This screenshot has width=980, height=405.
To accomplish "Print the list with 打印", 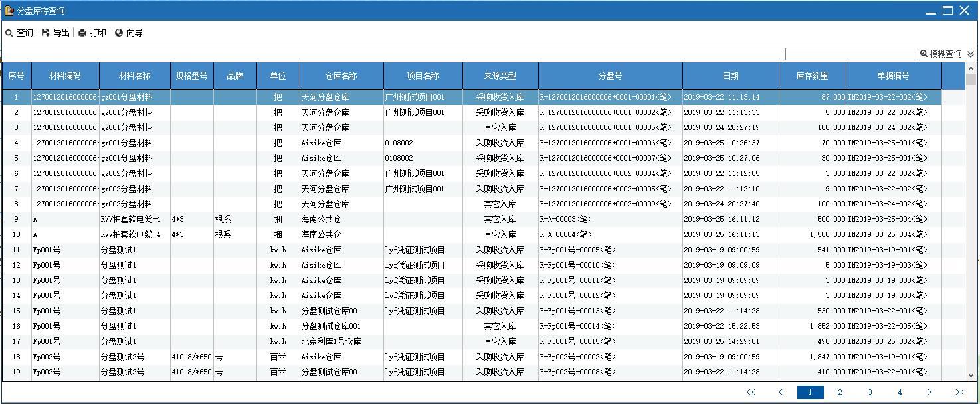I will pyautogui.click(x=92, y=33).
